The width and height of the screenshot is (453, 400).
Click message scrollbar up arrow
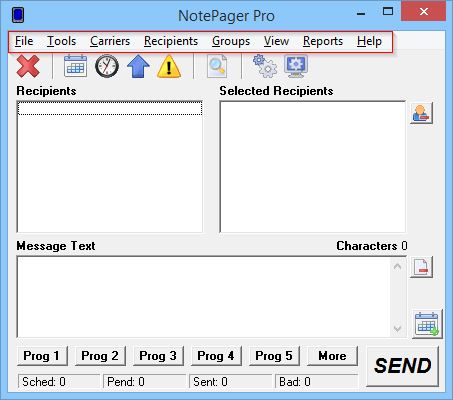tap(397, 267)
